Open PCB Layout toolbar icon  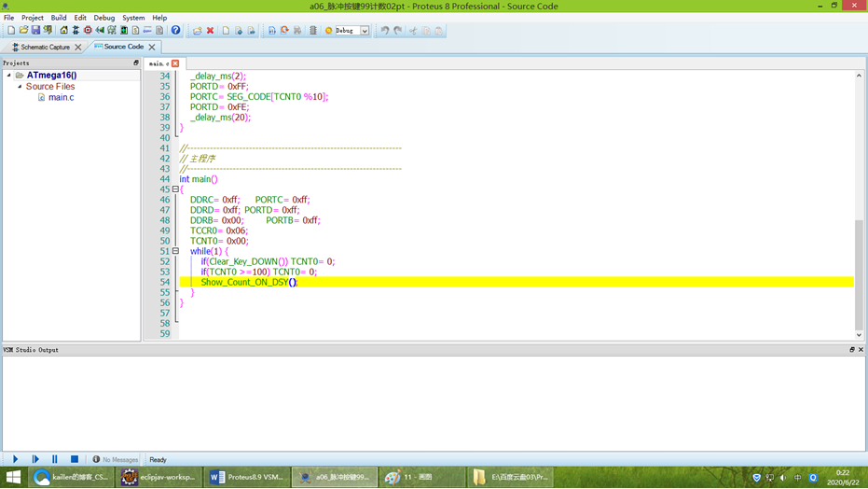pos(88,31)
